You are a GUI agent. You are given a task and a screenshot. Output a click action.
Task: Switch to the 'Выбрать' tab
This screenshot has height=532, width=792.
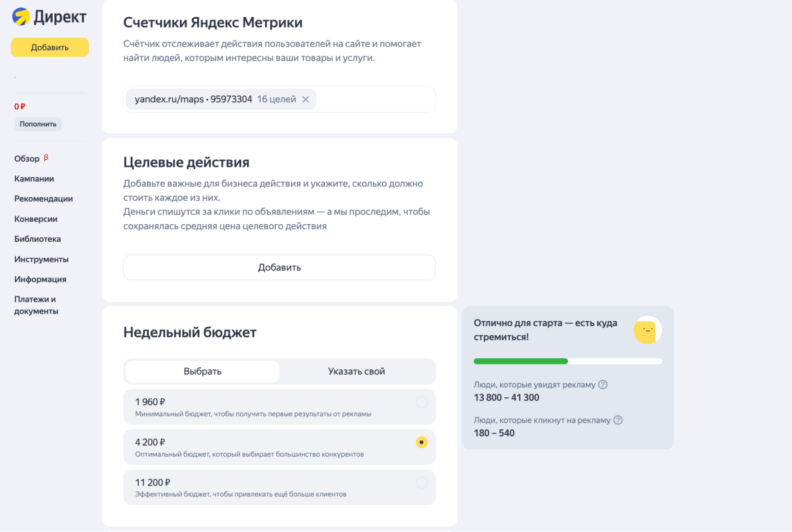tap(202, 371)
